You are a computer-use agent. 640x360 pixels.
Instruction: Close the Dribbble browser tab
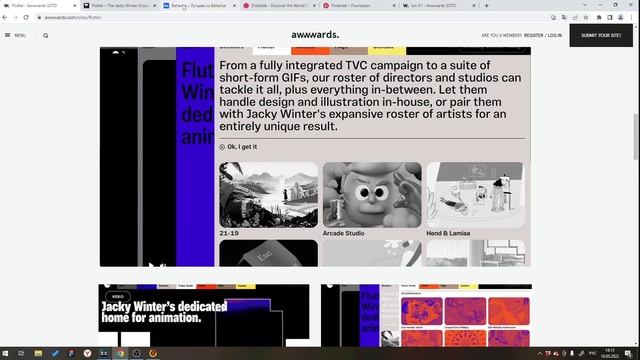coord(314,6)
